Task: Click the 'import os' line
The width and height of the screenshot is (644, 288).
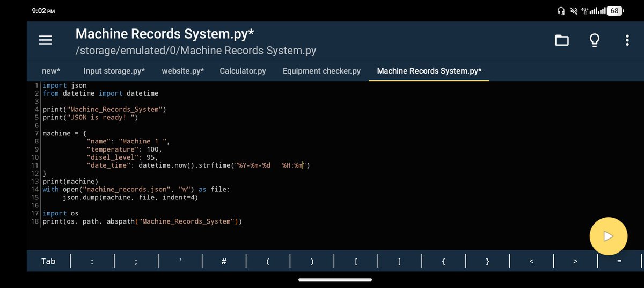Action: pos(61,213)
